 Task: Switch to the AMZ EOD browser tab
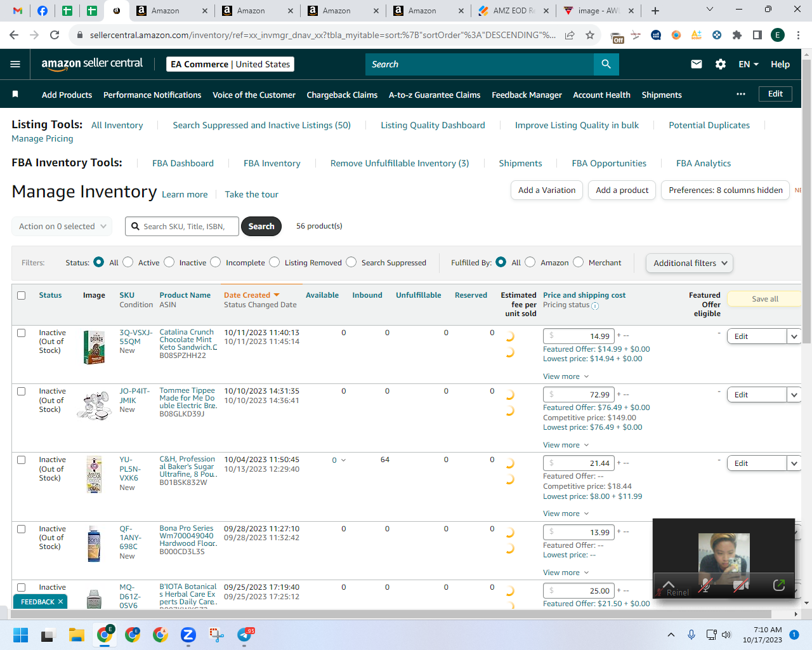pos(513,11)
